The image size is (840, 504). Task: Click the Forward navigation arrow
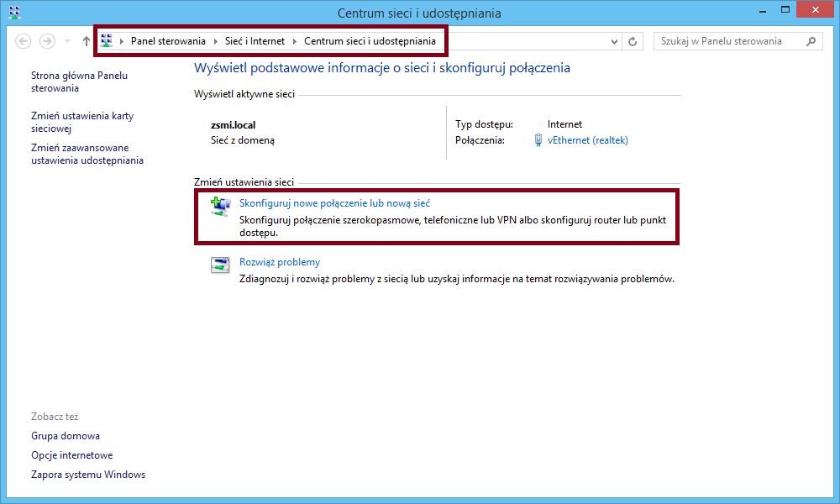47,41
